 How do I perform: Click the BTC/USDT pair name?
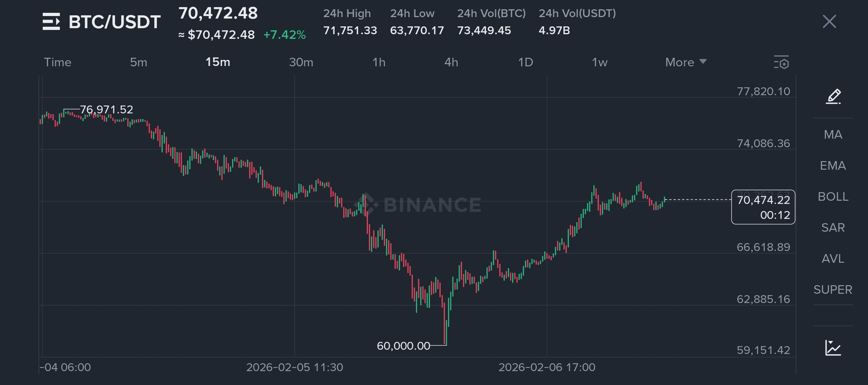pyautogui.click(x=115, y=22)
